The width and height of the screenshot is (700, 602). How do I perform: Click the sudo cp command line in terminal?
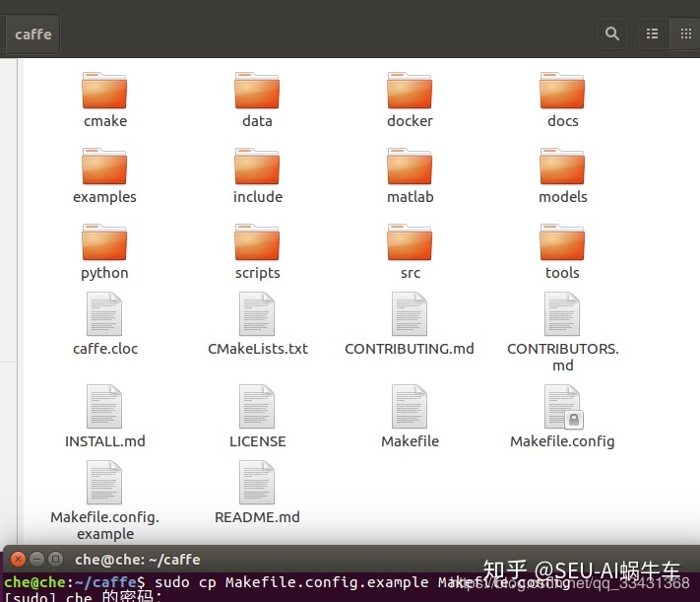coord(287,582)
